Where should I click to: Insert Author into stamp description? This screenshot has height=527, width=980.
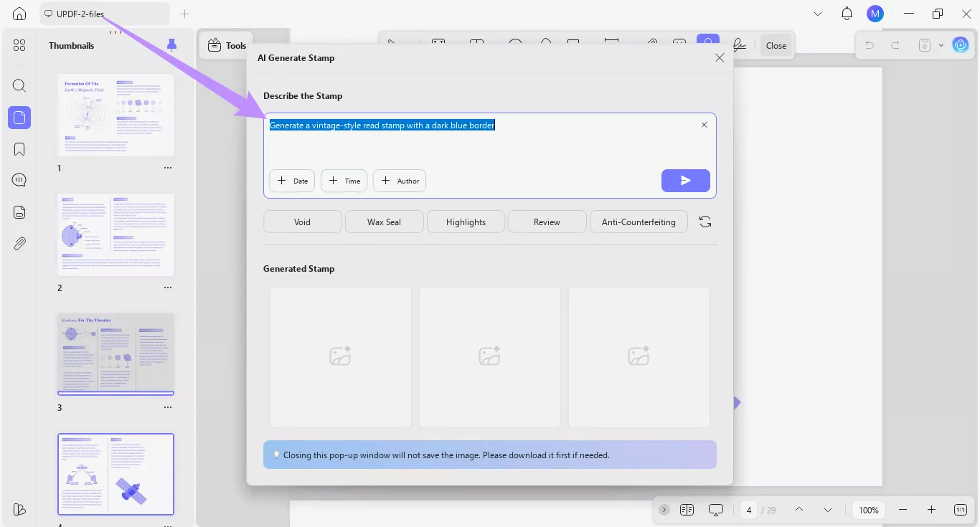pyautogui.click(x=400, y=181)
